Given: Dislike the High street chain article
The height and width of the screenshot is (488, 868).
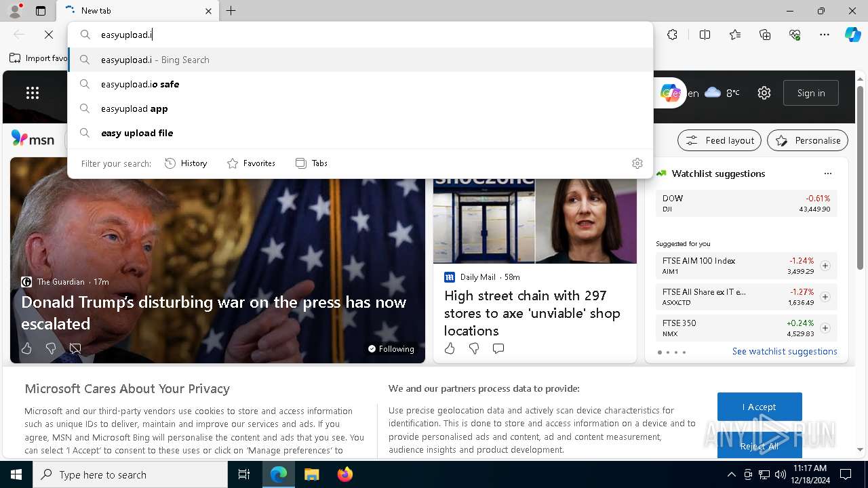Looking at the screenshot, I should 474,348.
